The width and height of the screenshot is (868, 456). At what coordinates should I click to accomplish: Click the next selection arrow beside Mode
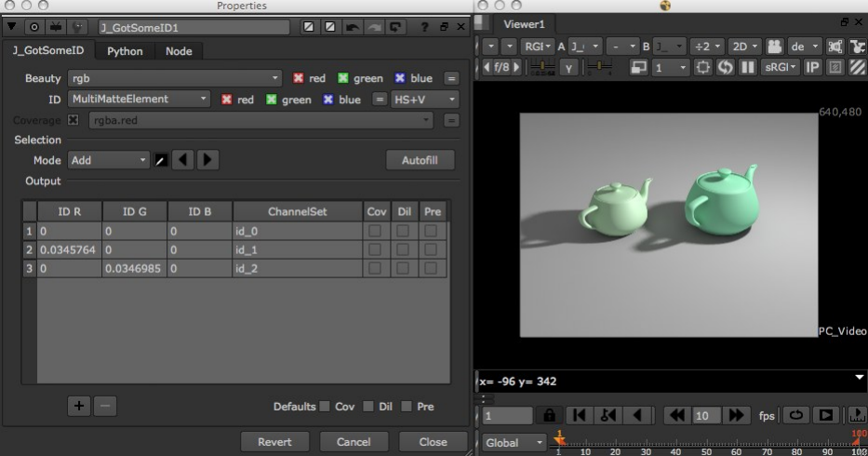207,160
